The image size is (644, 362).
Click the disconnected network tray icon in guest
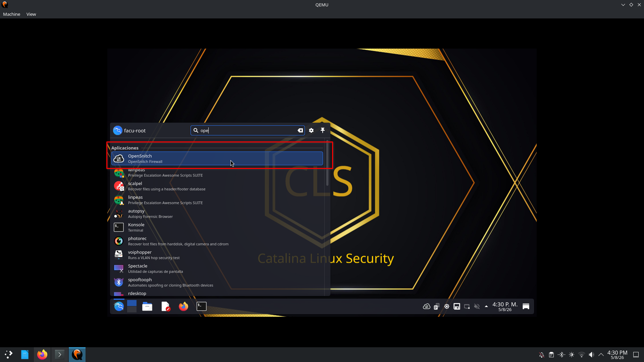[x=467, y=306]
